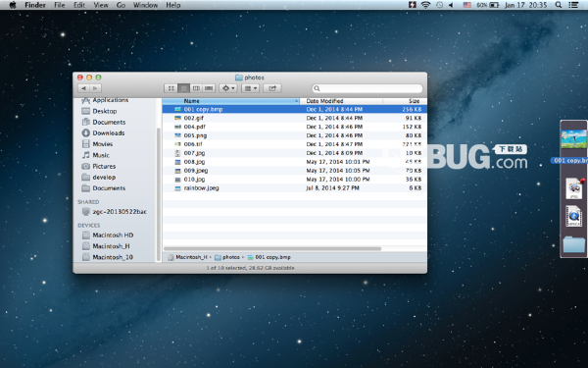This screenshot has width=588, height=368.
Task: Open the Window menu
Action: [145, 5]
